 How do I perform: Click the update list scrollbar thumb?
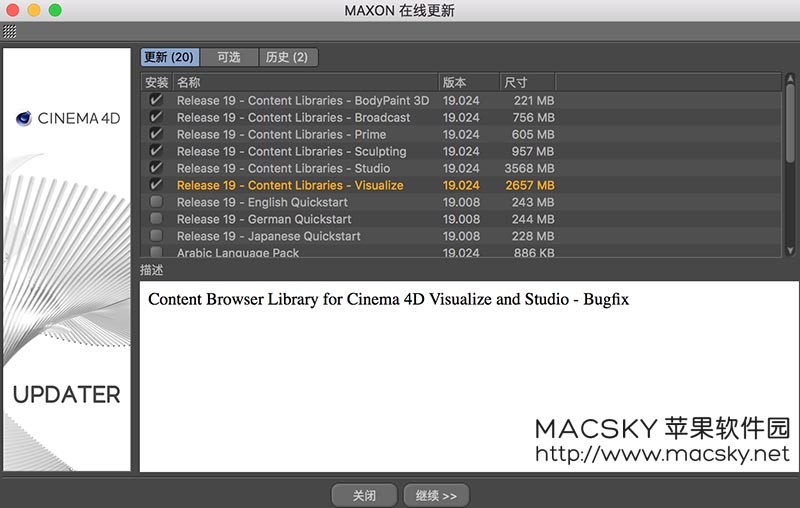click(790, 124)
